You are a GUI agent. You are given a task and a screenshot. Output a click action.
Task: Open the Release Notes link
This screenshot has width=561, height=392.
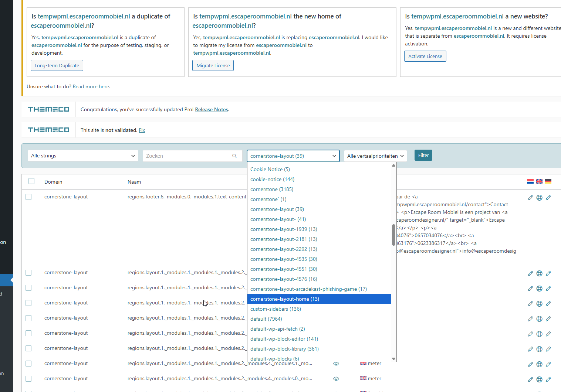tap(212, 109)
